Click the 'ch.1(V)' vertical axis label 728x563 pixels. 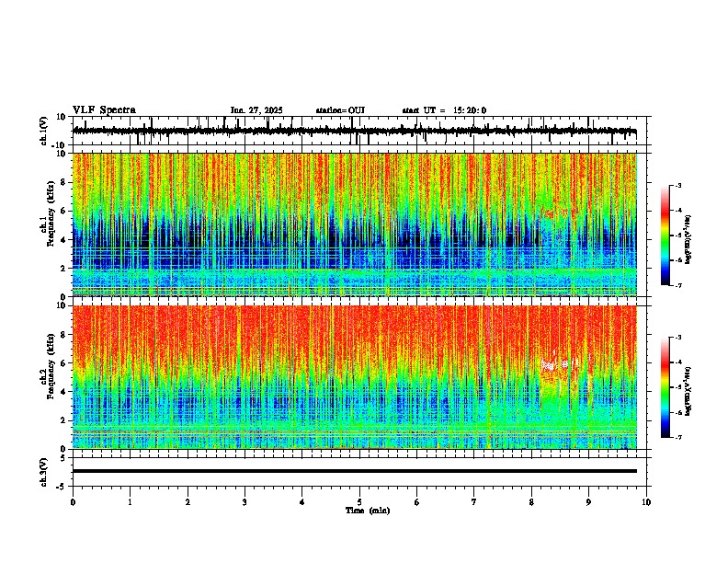tap(43, 131)
